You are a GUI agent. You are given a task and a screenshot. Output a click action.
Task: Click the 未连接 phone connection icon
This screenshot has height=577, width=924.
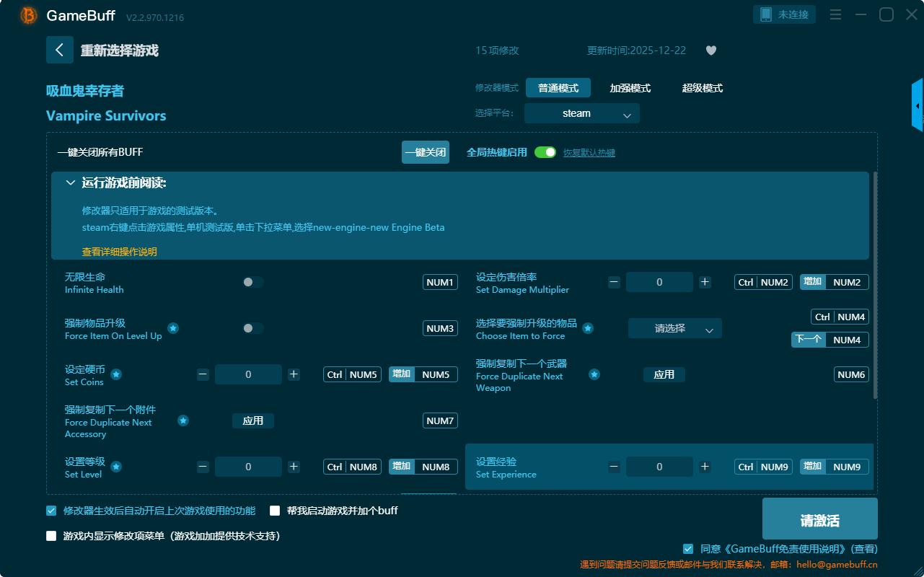click(765, 14)
